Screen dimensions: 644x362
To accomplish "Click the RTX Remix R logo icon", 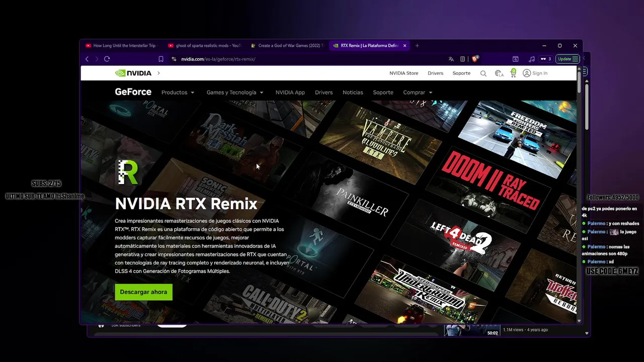I will click(128, 172).
